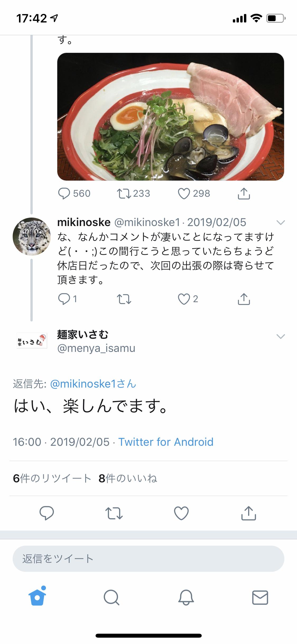The height and width of the screenshot is (644, 297).
Task: View the 8件のいいね list
Action: 128,478
